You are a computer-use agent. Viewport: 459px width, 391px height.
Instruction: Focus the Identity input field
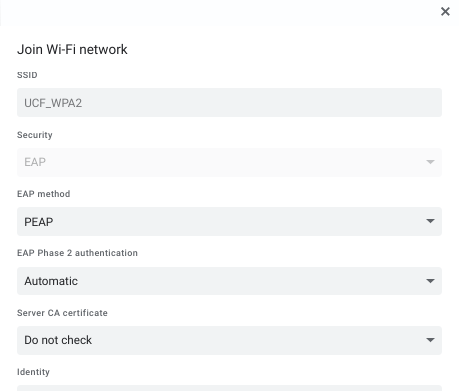(229, 388)
